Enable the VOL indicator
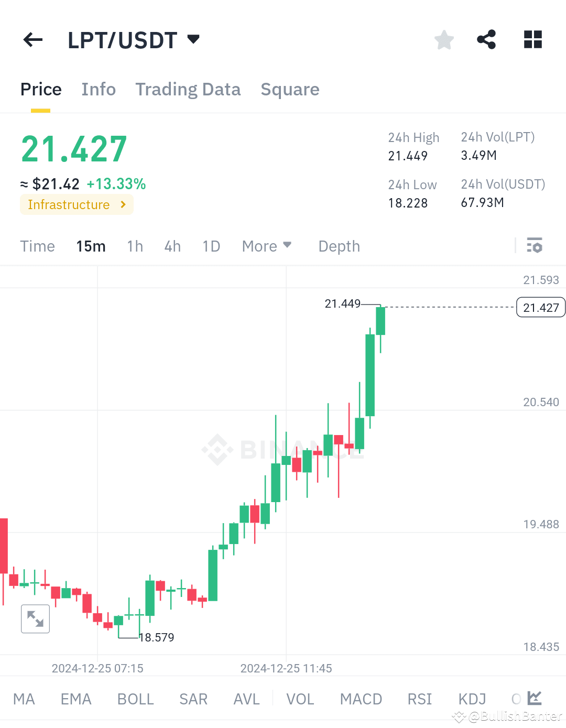This screenshot has height=728, width=566. (x=299, y=699)
